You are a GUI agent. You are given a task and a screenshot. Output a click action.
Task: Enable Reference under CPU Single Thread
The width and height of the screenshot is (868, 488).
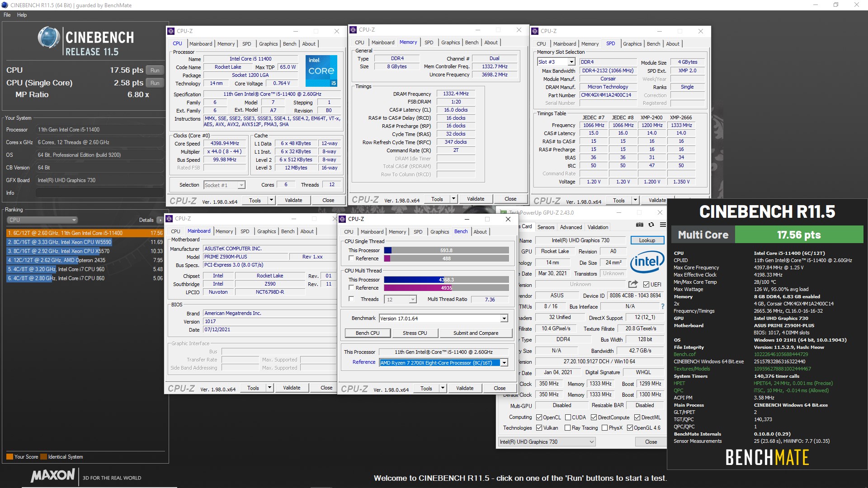click(351, 258)
